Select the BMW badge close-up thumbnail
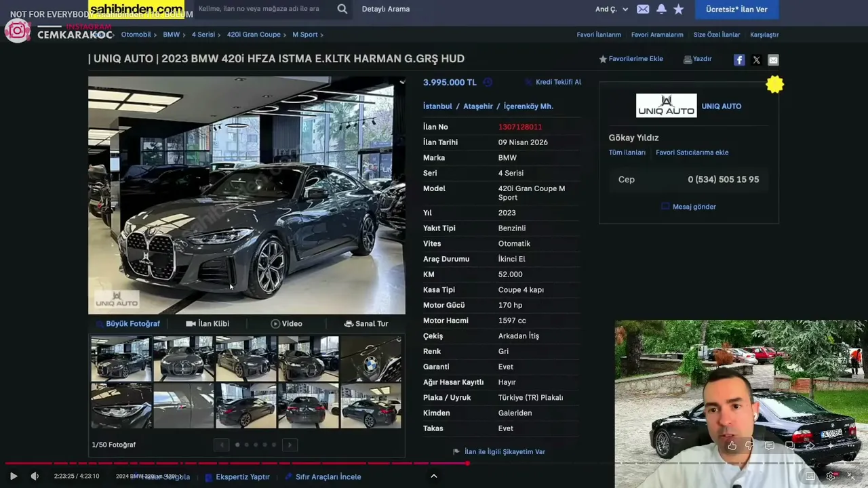This screenshot has height=488, width=868. (x=371, y=359)
